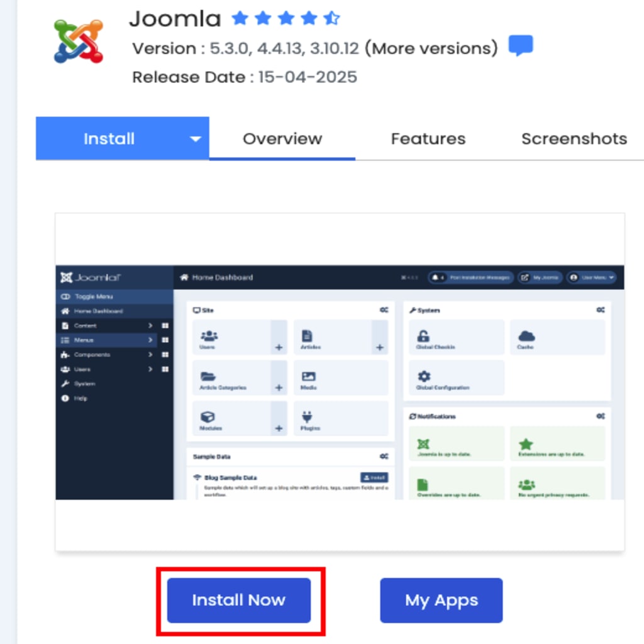
Task: Click the half-filled fifth rating star
Action: tap(331, 18)
